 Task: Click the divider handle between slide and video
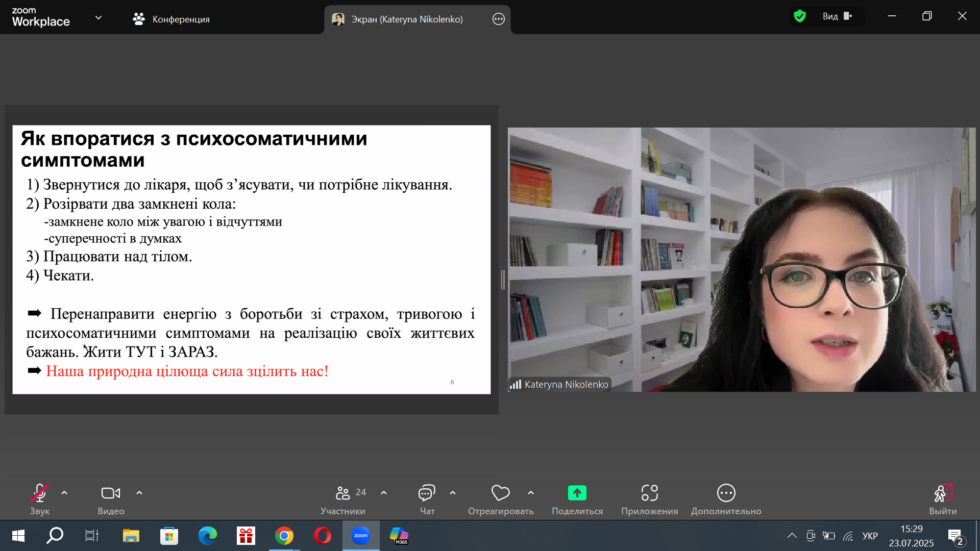click(503, 280)
